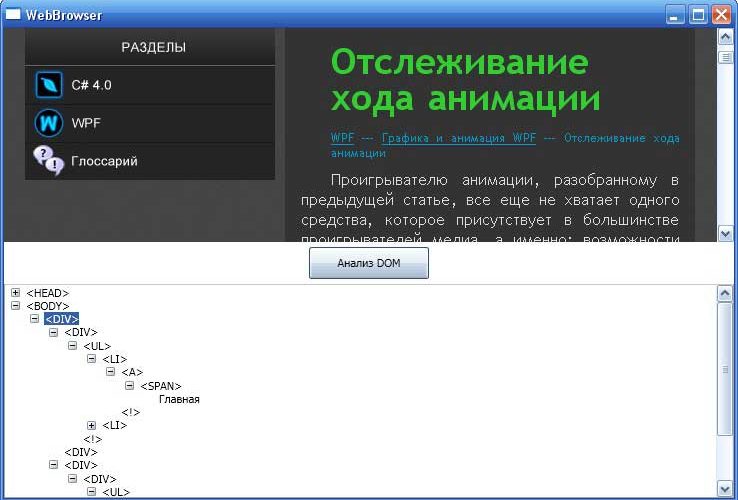Click the WebBrowser window title icon
The height and width of the screenshot is (500, 738).
point(13,14)
